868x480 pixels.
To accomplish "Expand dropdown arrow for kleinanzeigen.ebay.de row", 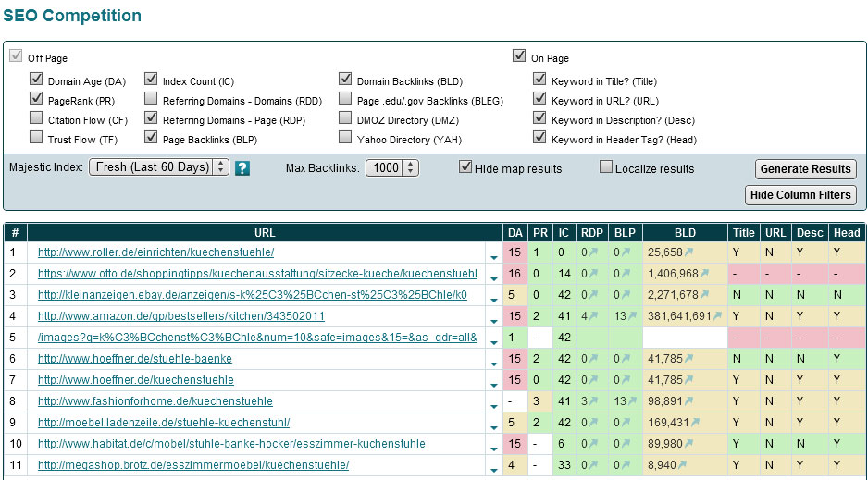I will pos(494,301).
